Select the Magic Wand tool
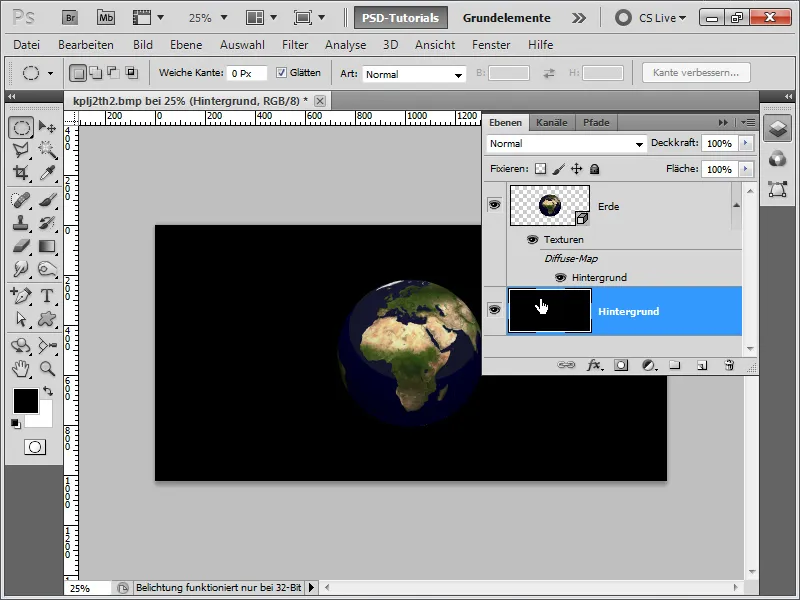800x600 pixels. pos(47,150)
